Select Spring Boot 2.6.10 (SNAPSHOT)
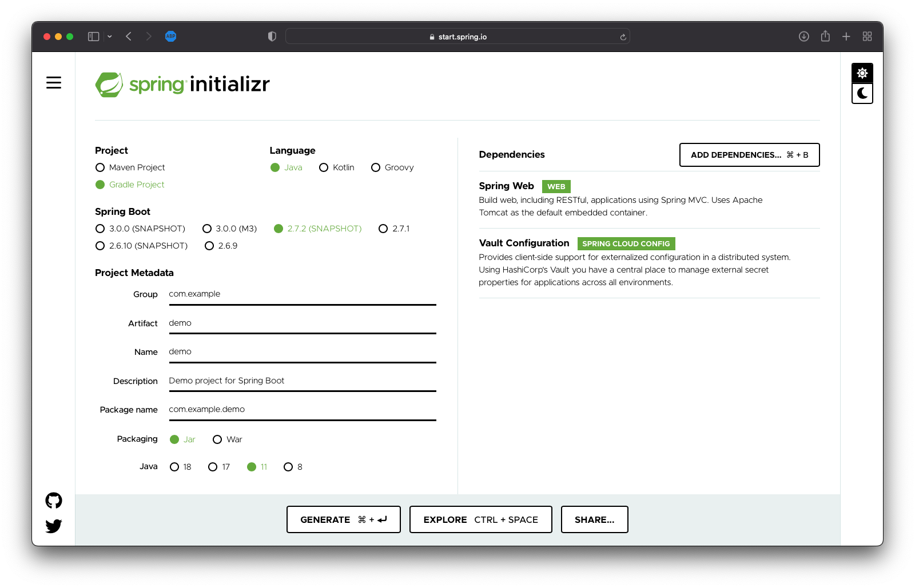The image size is (915, 588). (x=142, y=246)
